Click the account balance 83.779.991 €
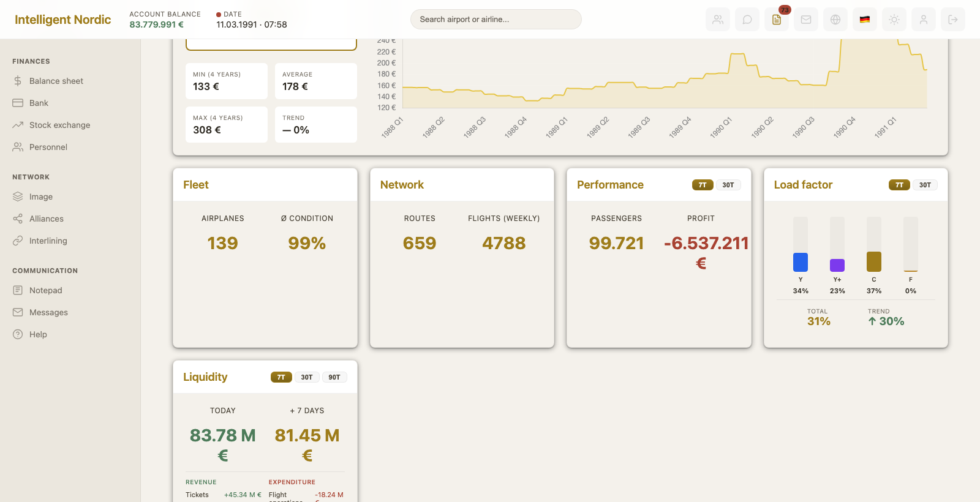 [156, 24]
